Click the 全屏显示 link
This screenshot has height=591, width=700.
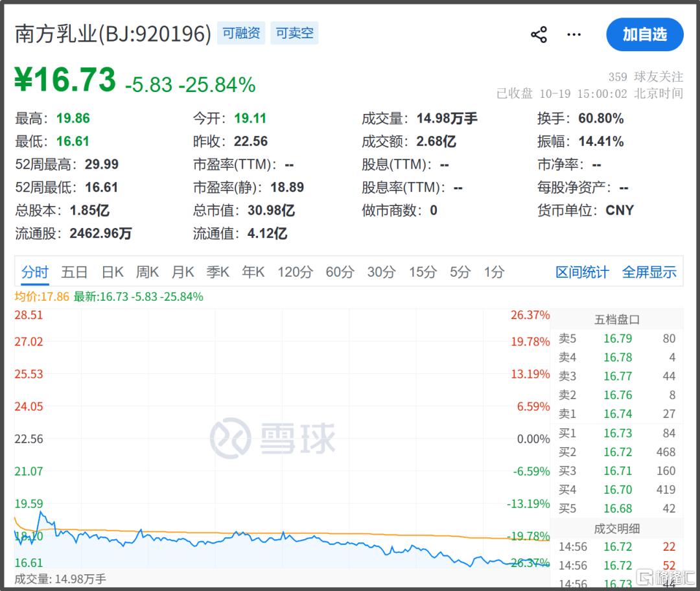(649, 272)
